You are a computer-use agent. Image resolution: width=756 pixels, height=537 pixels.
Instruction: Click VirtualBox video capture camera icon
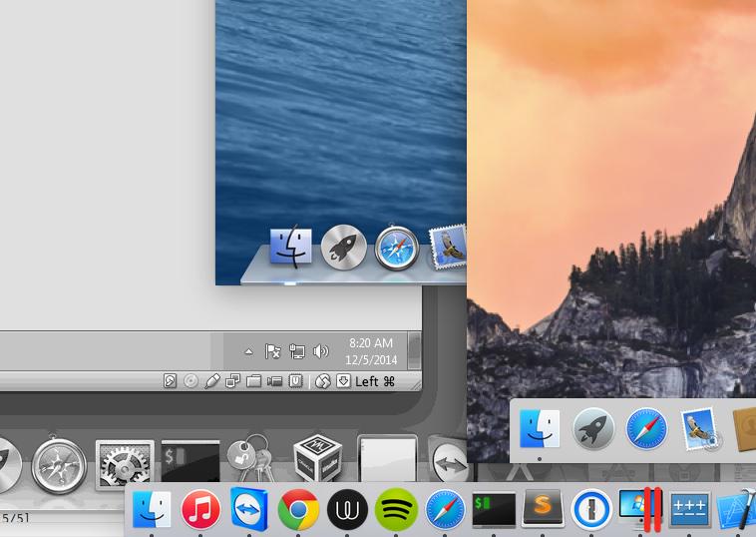point(275,381)
